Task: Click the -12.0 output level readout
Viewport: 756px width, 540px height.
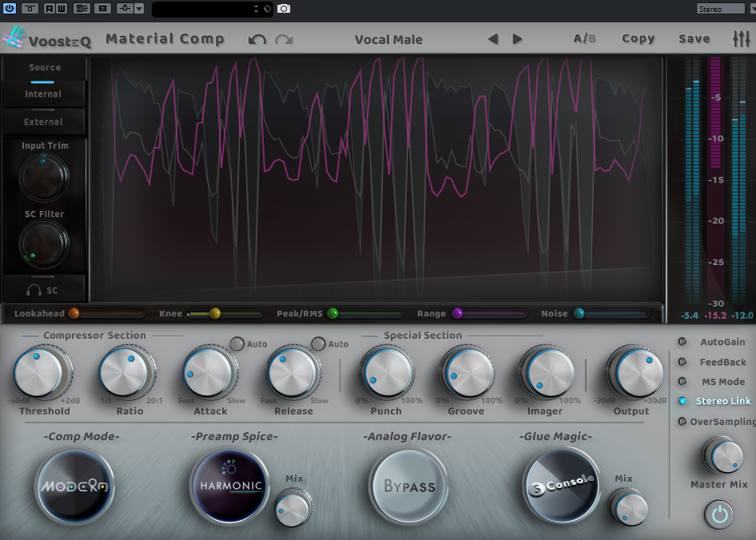Action: [742, 316]
